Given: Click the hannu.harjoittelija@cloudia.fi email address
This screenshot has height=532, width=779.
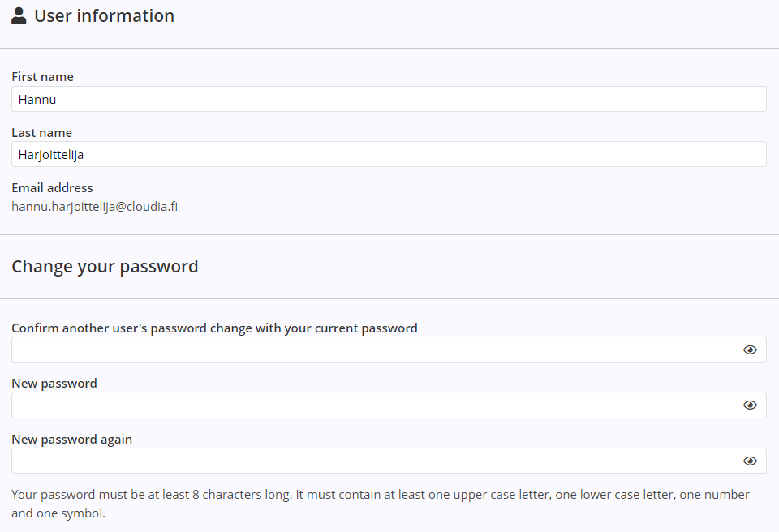Looking at the screenshot, I should click(x=94, y=207).
